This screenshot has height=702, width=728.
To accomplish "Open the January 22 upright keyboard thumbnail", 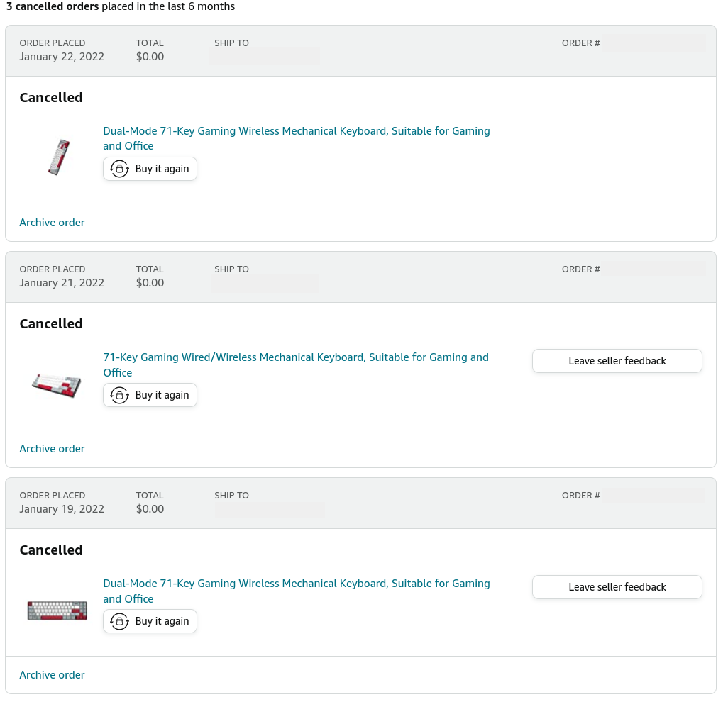I will tap(59, 157).
